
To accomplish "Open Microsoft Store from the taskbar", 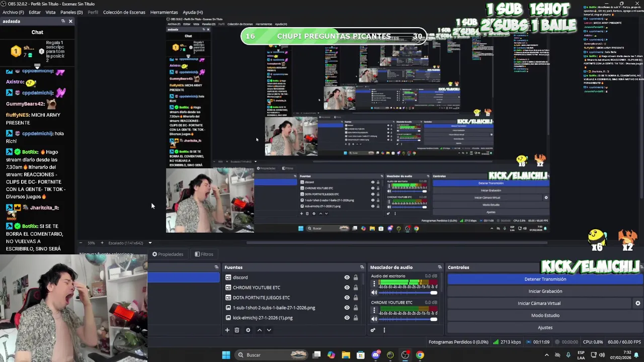I will 360,355.
